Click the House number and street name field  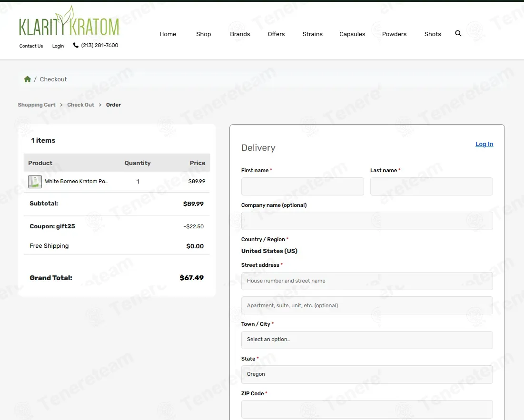pyautogui.click(x=367, y=281)
